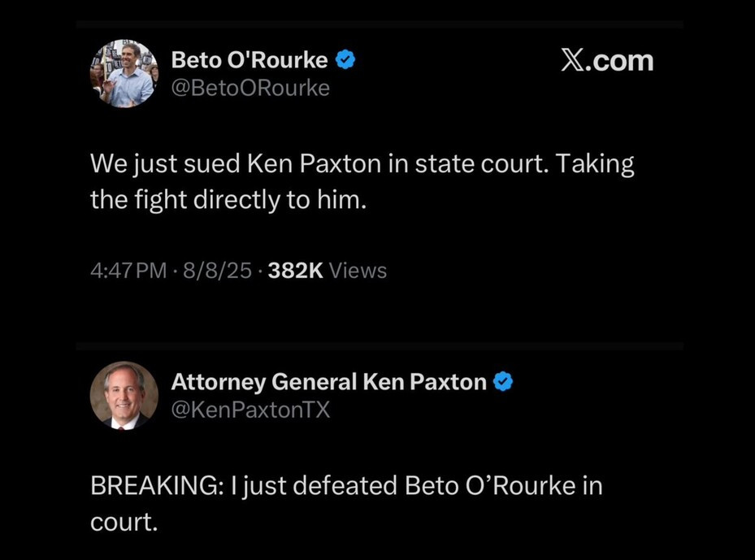
Task: Click the phrase "the fight directly to him"
Action: pyautogui.click(x=228, y=201)
